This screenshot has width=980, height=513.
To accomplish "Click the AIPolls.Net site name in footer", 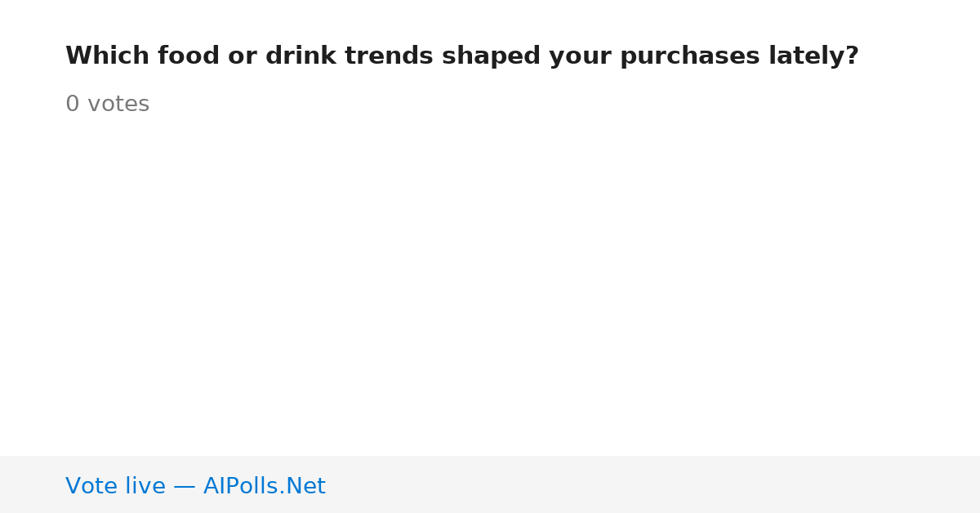I will click(264, 487).
